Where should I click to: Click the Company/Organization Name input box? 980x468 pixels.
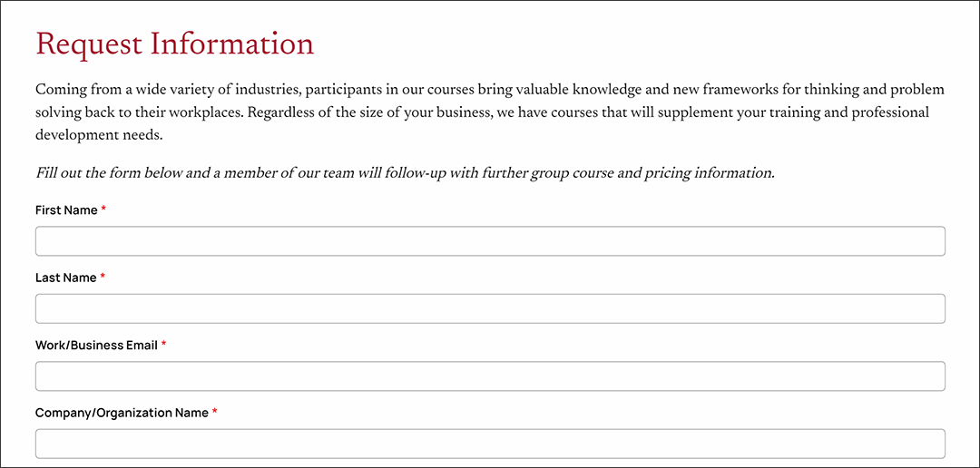tap(490, 444)
